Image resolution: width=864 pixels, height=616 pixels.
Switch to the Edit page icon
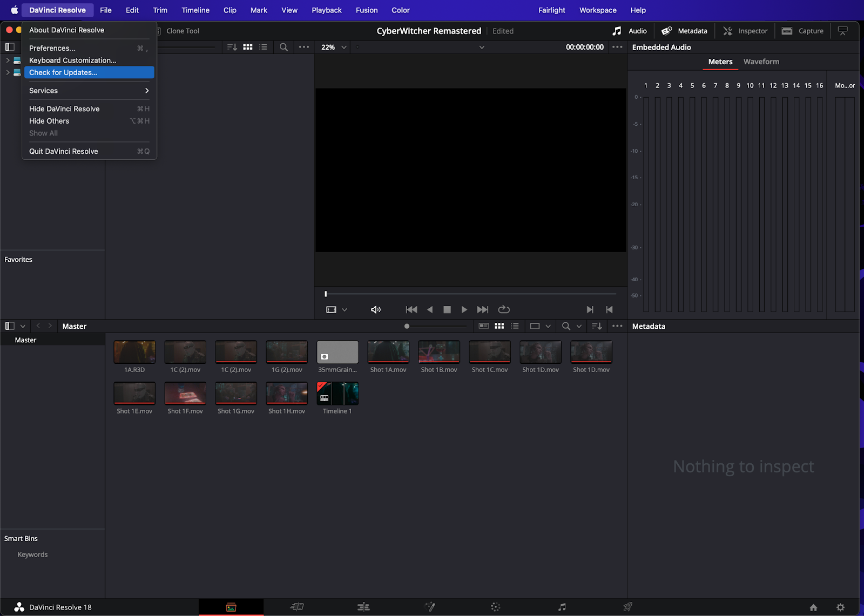coord(363,607)
